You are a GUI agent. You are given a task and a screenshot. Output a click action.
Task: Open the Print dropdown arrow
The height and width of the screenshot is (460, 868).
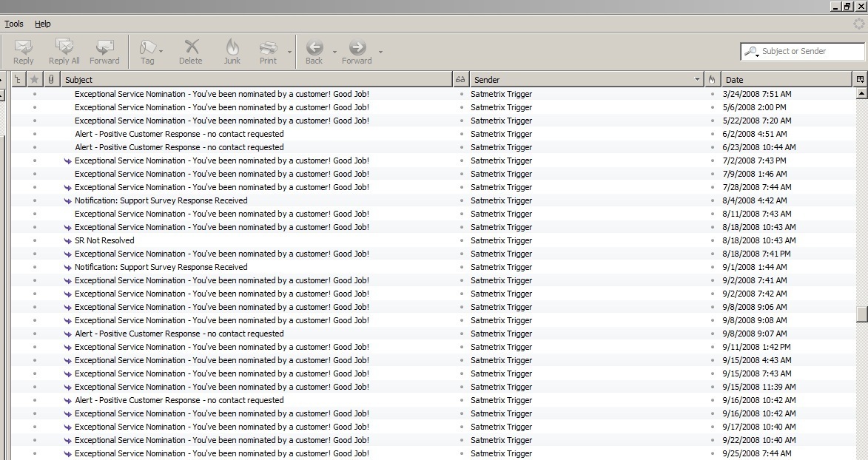[289, 52]
